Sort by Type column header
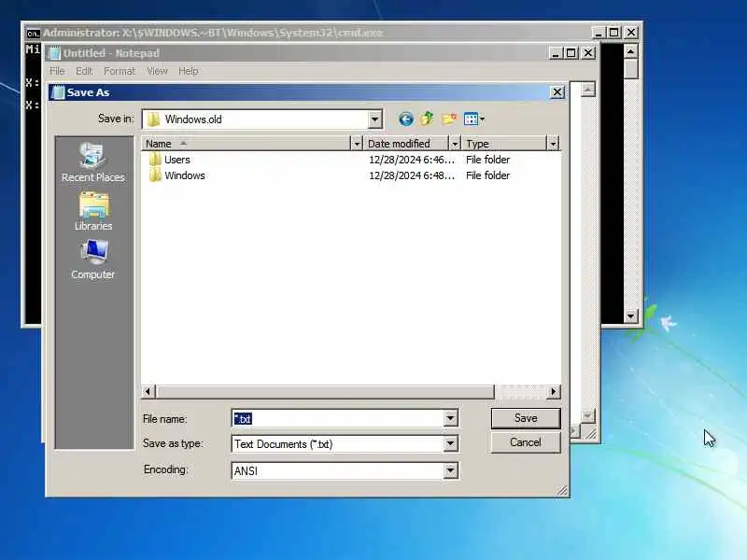This screenshot has height=560, width=747. click(504, 144)
